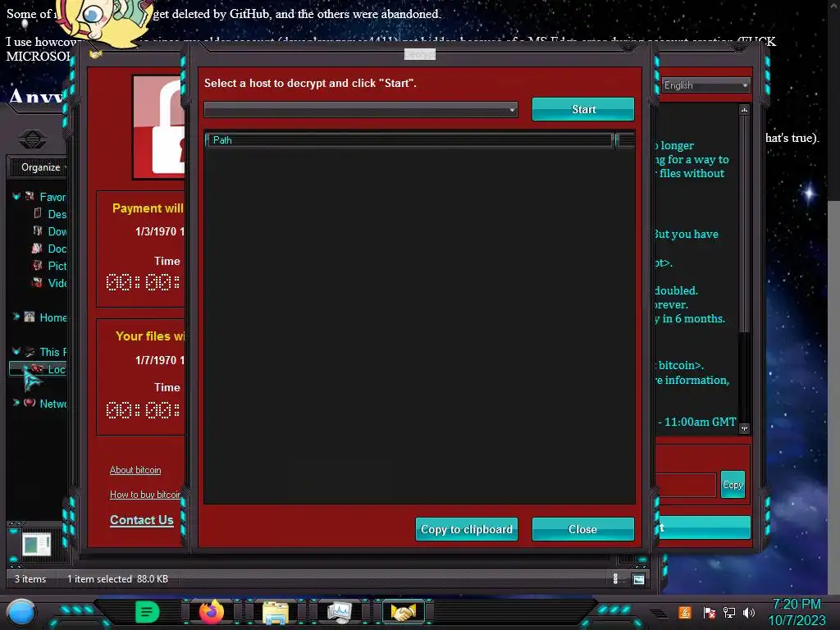Open the About bitcoin link
The height and width of the screenshot is (630, 840).
tap(135, 470)
